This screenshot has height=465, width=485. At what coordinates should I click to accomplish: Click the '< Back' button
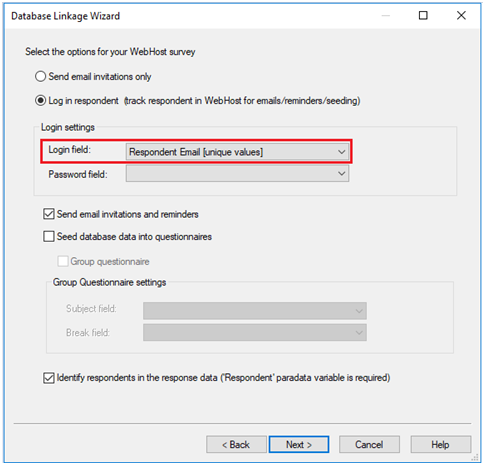pyautogui.click(x=236, y=445)
